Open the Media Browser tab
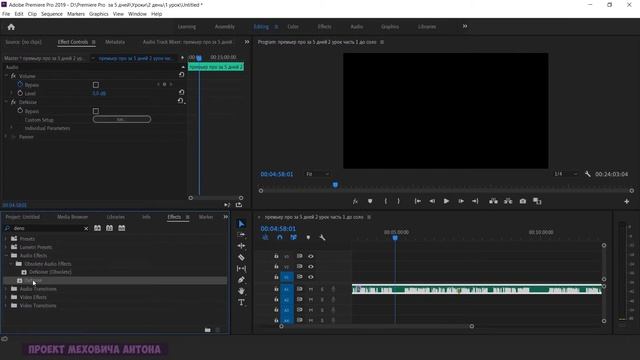Viewport: 640px width, 360px height. pos(73,217)
